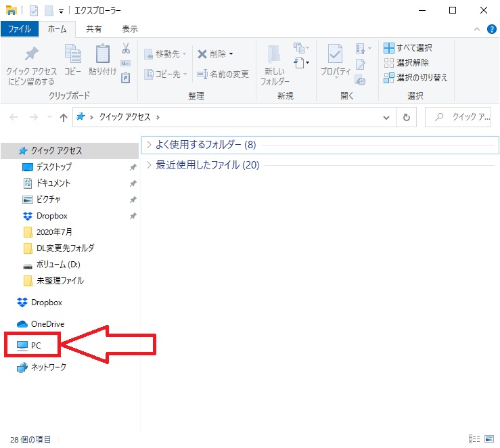Click the scissors Cut icon
Image resolution: width=500 pixels, height=448 pixels.
pos(126,48)
